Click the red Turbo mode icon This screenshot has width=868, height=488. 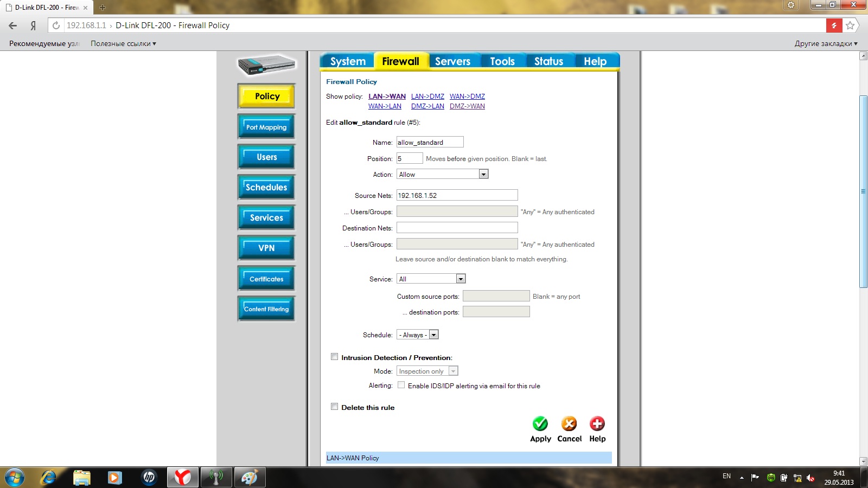click(834, 25)
